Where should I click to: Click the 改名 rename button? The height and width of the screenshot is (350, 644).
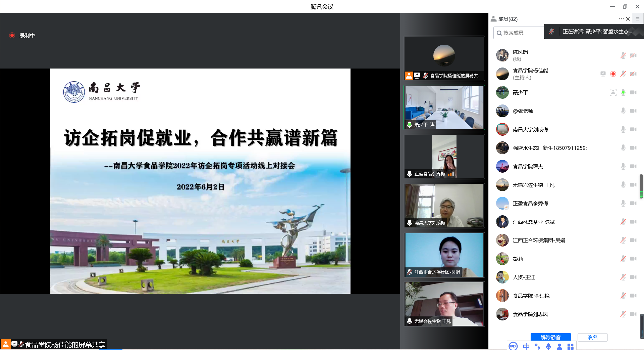[x=592, y=337]
